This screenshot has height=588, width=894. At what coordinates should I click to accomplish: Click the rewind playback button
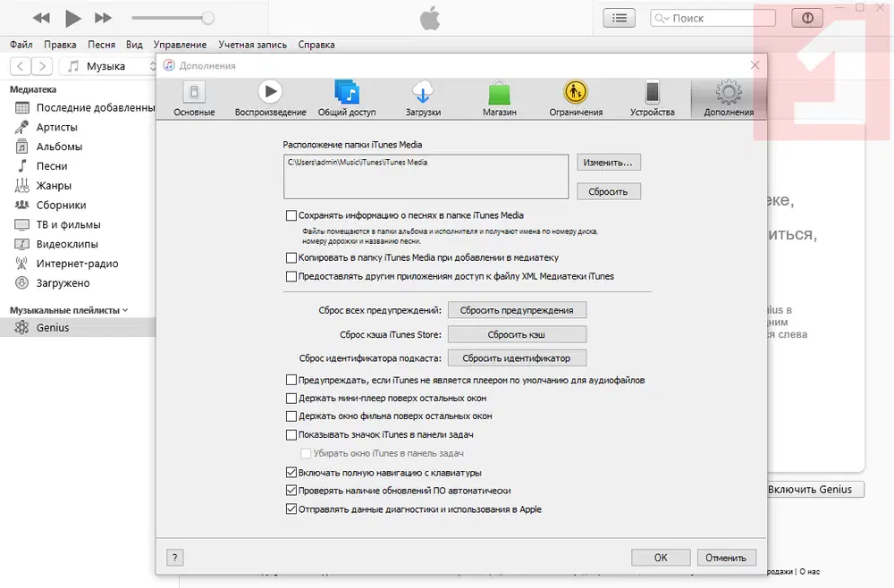pyautogui.click(x=41, y=18)
